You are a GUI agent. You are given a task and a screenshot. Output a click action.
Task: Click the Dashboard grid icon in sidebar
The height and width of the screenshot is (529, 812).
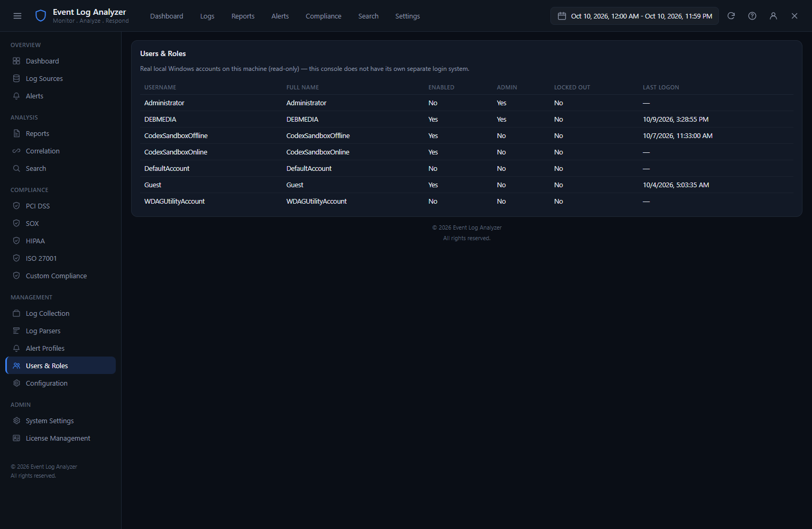click(16, 61)
